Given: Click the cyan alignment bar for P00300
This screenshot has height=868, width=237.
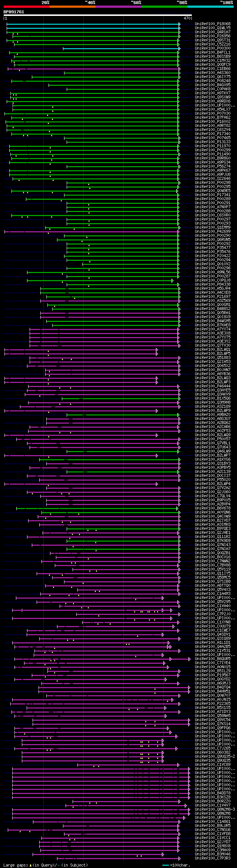Looking at the screenshot, I should pos(121,48).
